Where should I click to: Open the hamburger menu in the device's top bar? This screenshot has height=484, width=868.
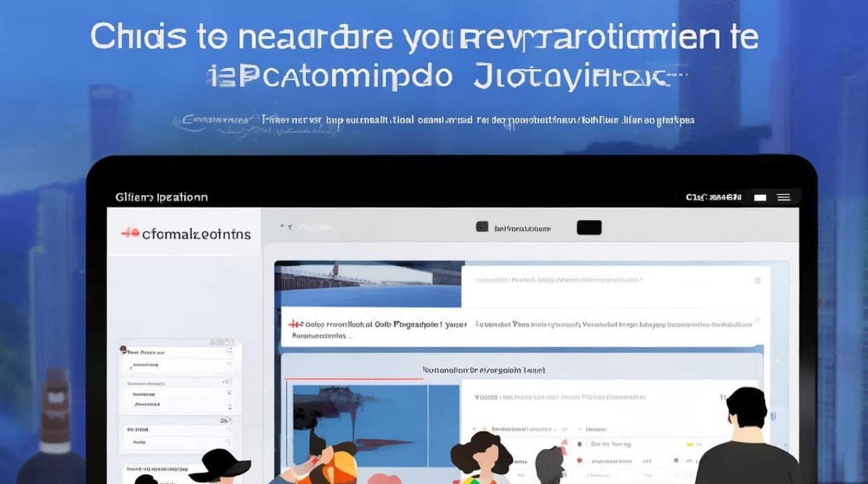[783, 197]
